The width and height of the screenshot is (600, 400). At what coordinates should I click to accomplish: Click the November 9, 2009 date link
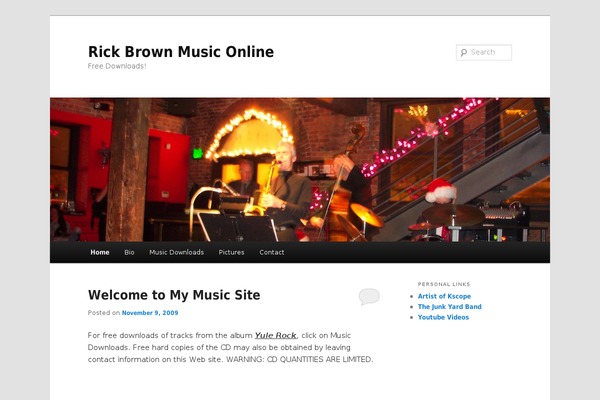150,313
